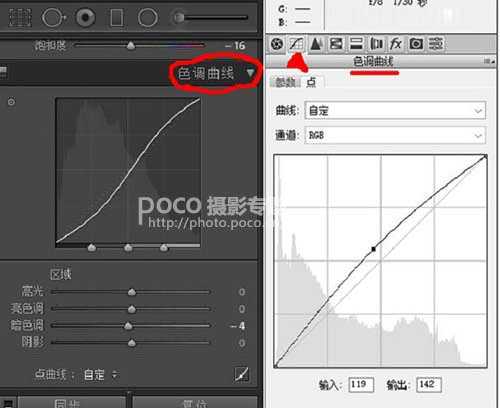Select the Lightroom adjustment brush tool

(209, 17)
